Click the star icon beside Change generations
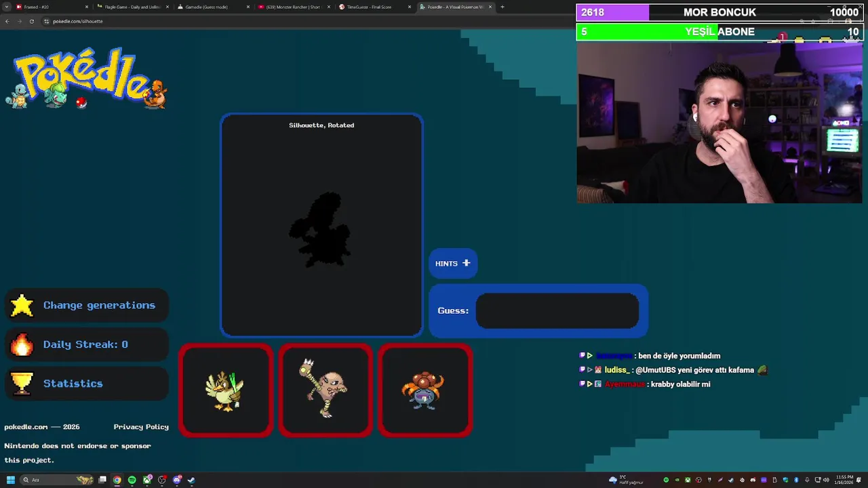 point(22,306)
